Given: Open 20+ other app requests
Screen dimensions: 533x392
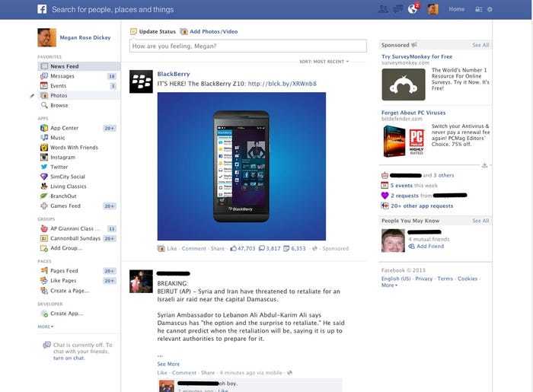Looking at the screenshot, I should click(422, 206).
